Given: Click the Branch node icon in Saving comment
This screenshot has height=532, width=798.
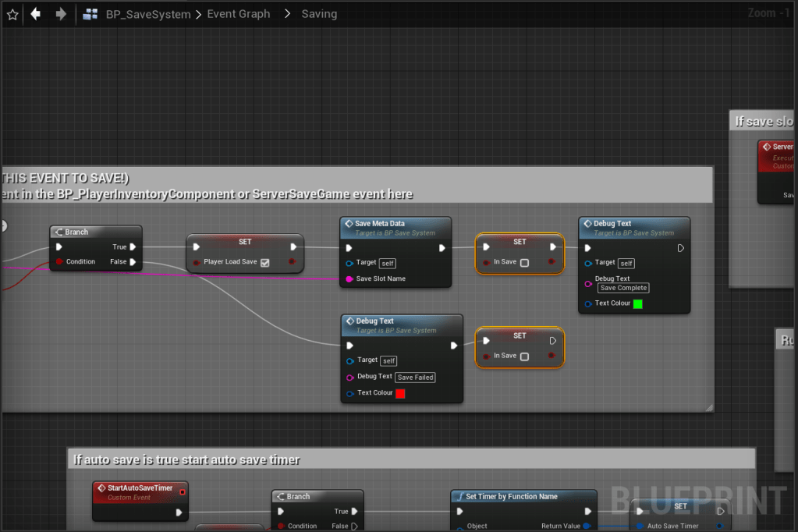Looking at the screenshot, I should [59, 232].
